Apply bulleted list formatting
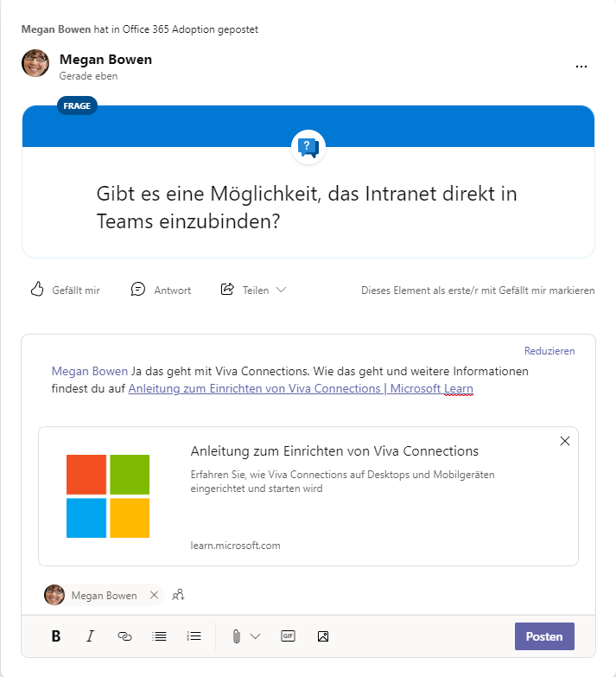Viewport: 616px width, 677px height. [x=159, y=636]
